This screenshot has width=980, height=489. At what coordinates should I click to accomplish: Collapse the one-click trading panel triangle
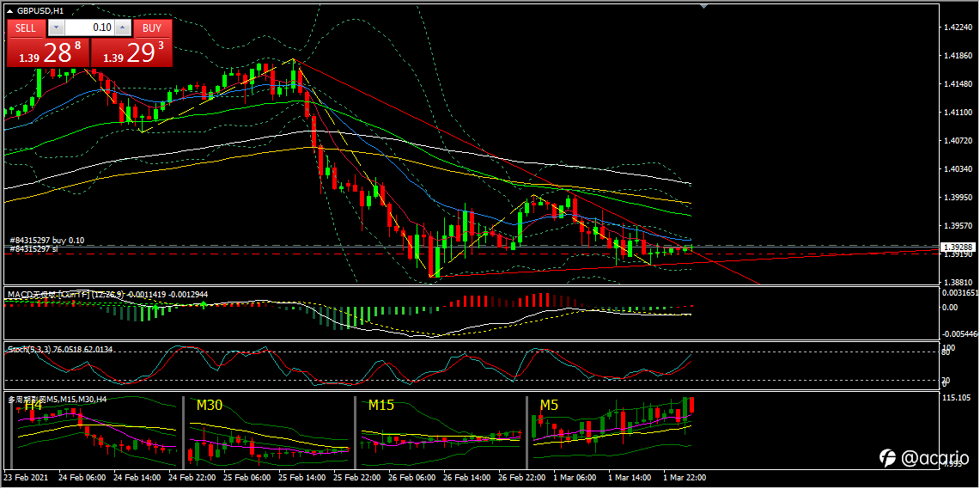click(10, 10)
